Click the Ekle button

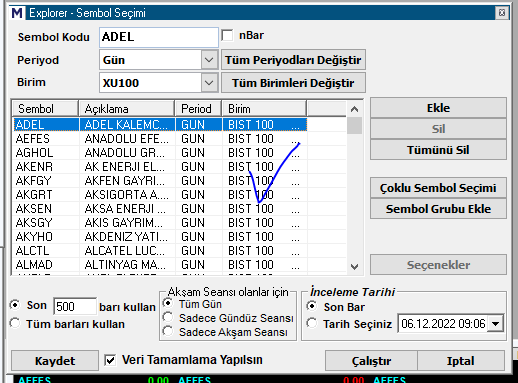(438, 108)
